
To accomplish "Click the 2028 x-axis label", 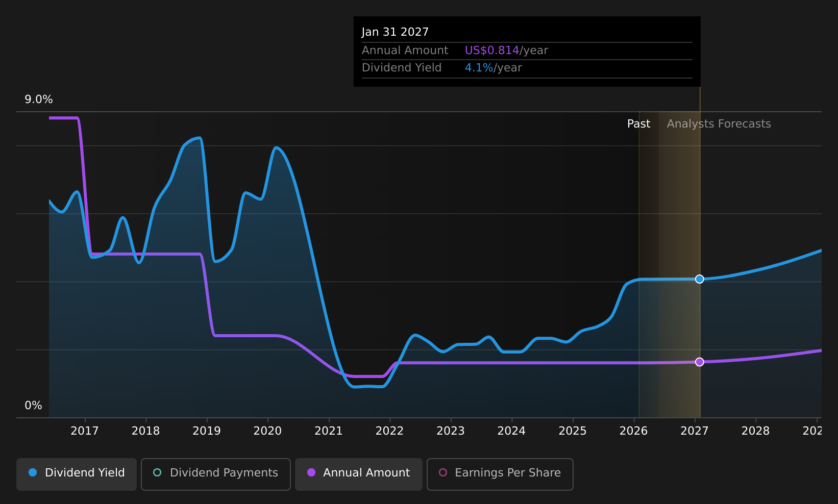I will tap(756, 431).
